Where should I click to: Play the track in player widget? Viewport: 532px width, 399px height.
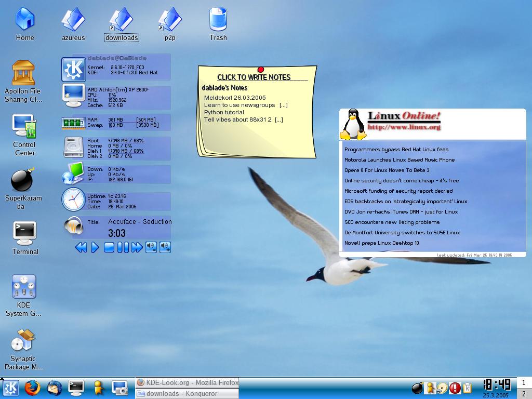[x=95, y=247]
